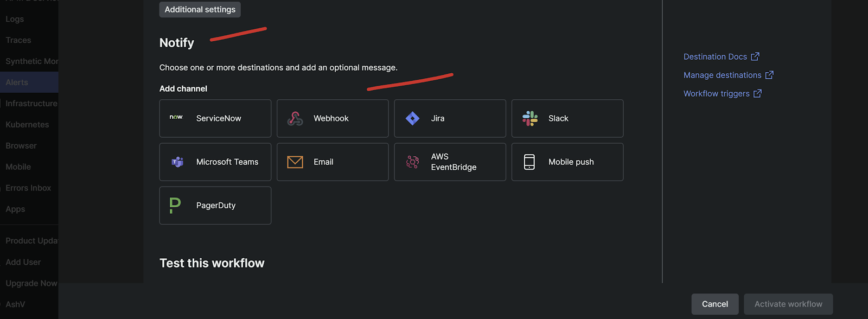Navigate to Traces in the sidebar

18,40
